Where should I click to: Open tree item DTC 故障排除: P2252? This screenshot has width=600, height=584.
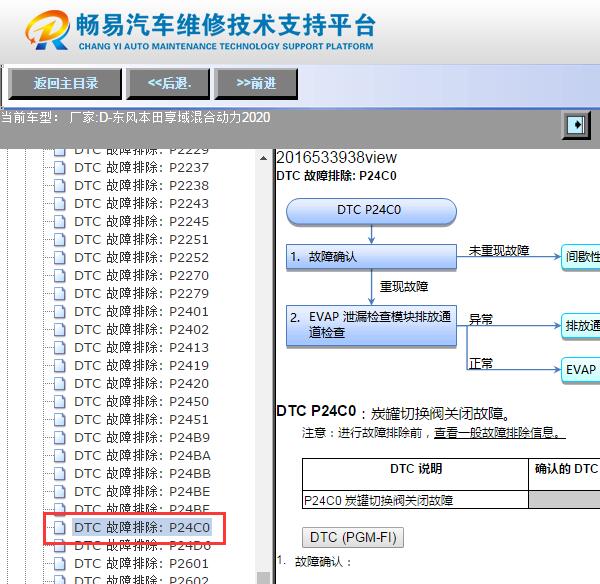tap(142, 258)
